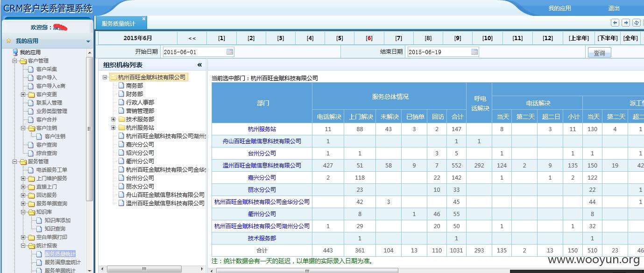
Task: Expand the 客户变更 tree node
Action: (x=23, y=94)
